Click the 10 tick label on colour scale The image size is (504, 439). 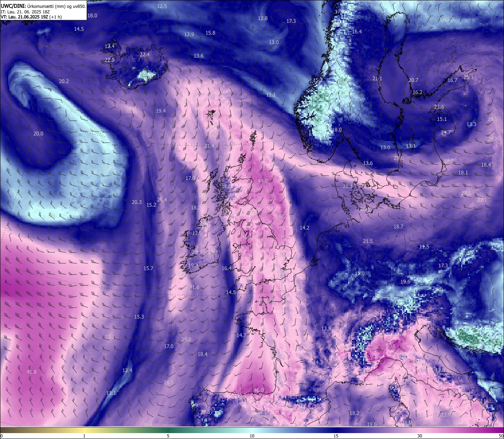[x=252, y=436]
